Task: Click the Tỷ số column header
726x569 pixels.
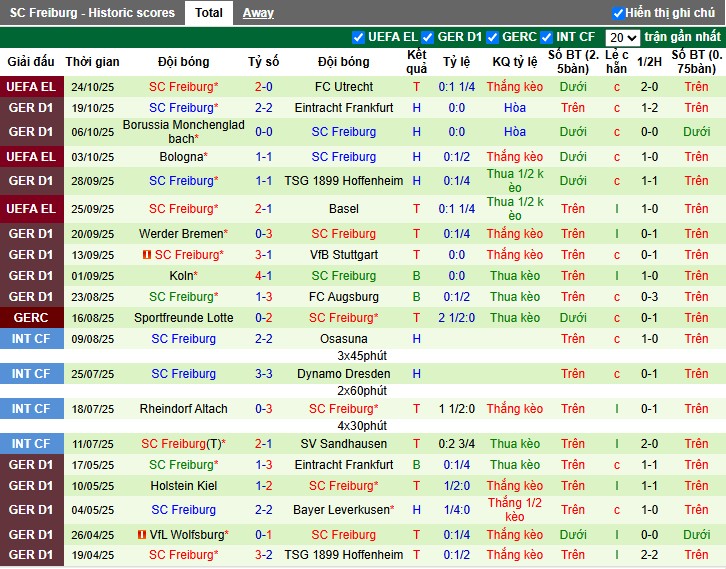Action: pos(263,62)
